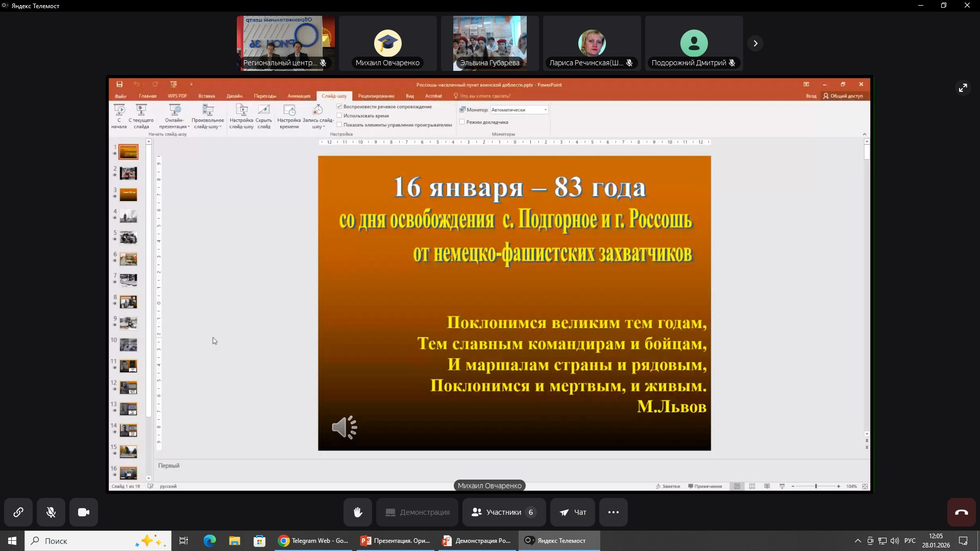This screenshot has height=551, width=980.
Task: Switch to the 'Анимация' ribbon tab
Action: click(299, 96)
